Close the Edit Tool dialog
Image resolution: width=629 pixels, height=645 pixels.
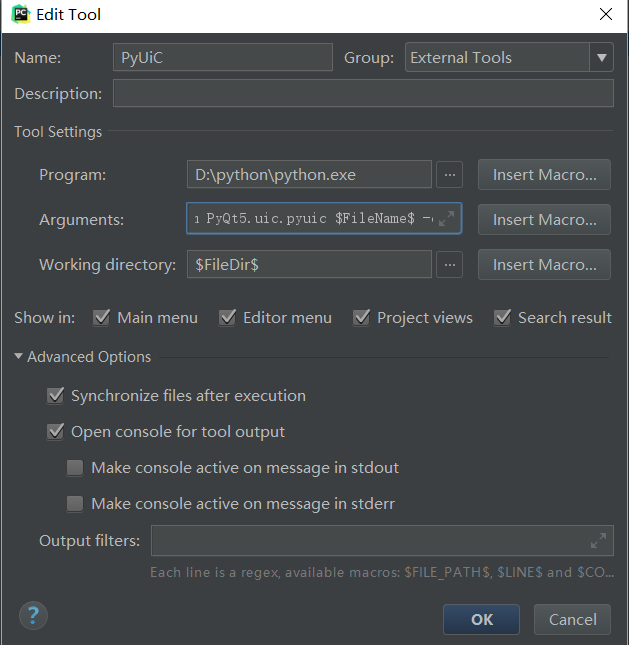pos(605,15)
